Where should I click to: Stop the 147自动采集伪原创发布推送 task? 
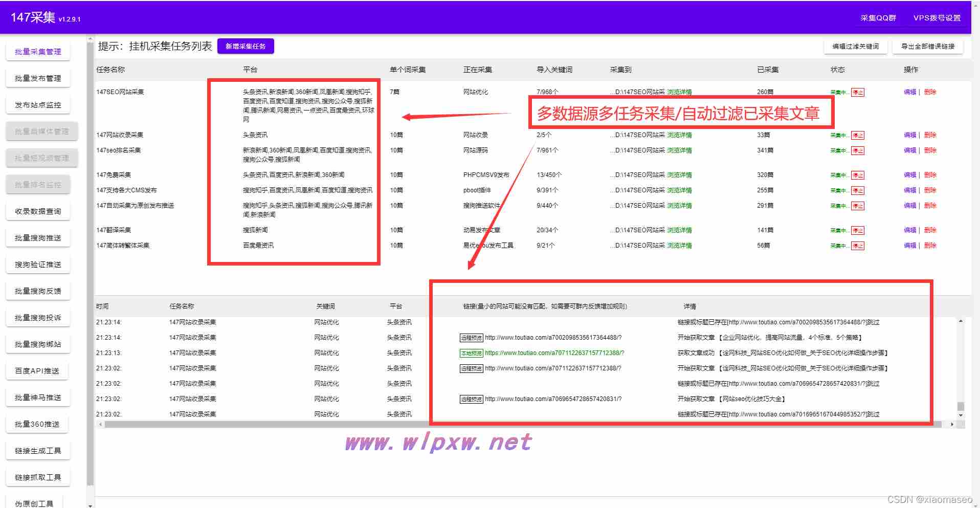click(858, 206)
